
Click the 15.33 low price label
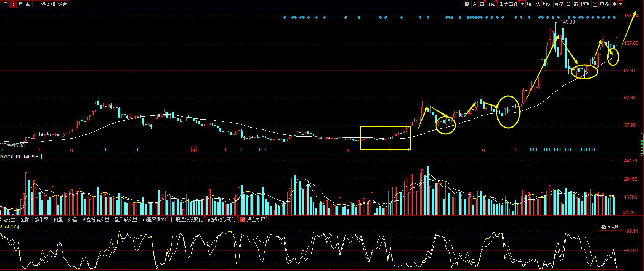click(19, 145)
